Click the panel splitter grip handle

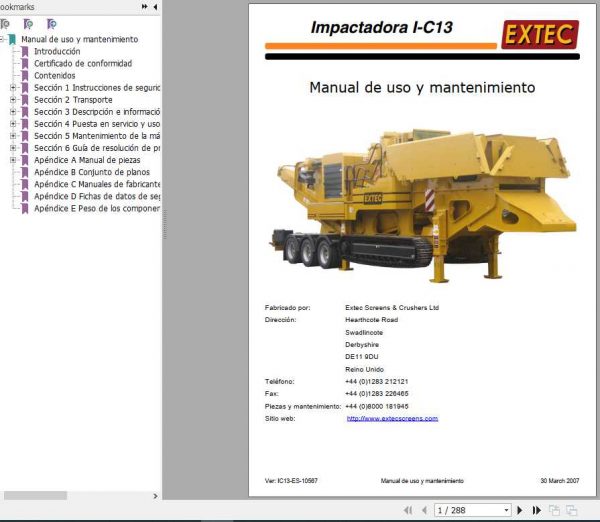coord(165,225)
